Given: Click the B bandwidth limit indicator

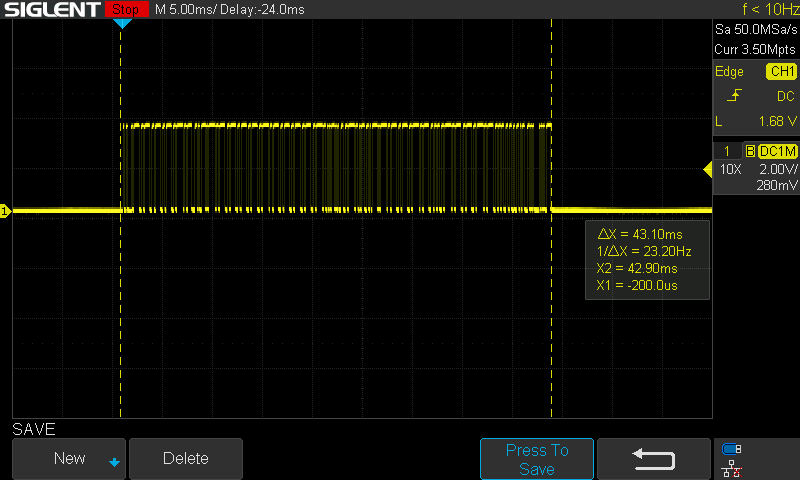Looking at the screenshot, I should pyautogui.click(x=750, y=151).
